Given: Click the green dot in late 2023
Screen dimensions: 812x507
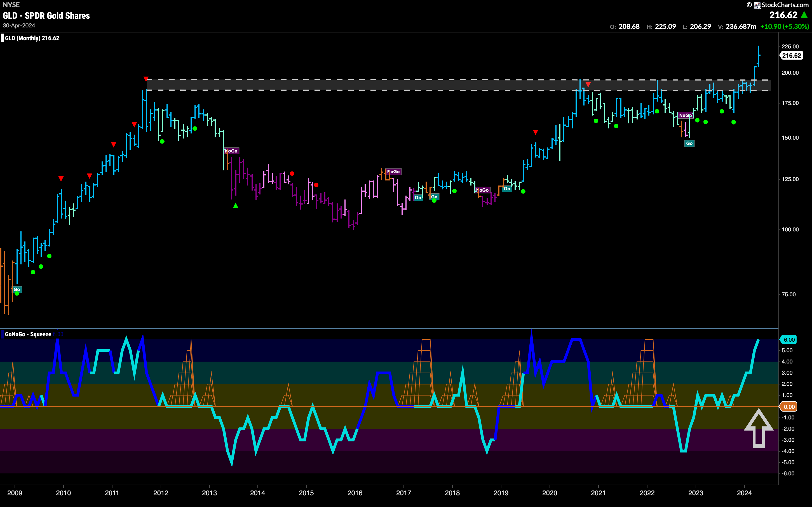Looking at the screenshot, I should (734, 122).
